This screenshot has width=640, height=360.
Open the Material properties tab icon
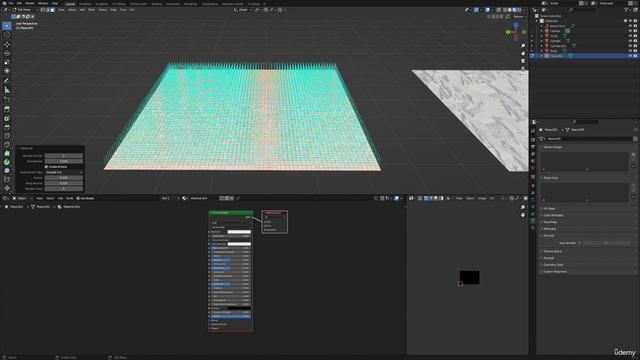[x=533, y=228]
